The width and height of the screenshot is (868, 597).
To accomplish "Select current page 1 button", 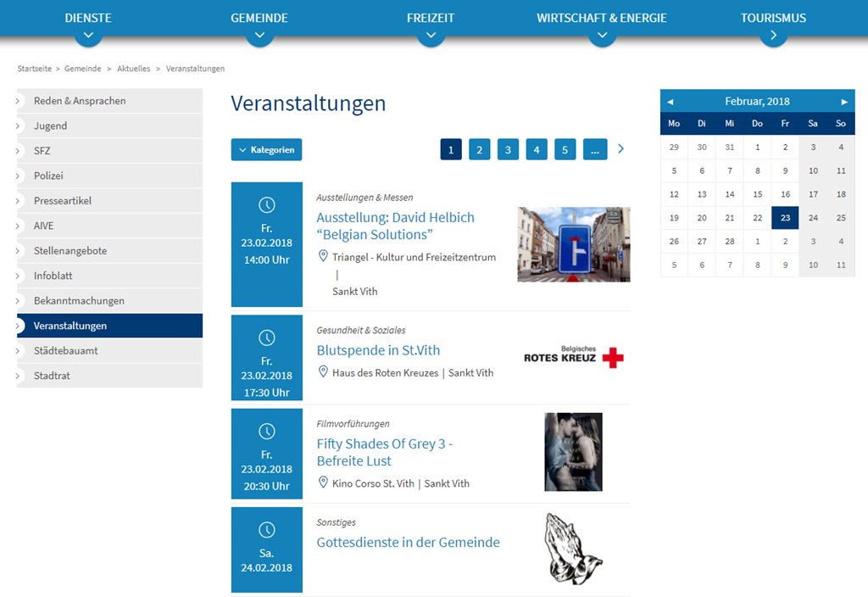I will 451,149.
